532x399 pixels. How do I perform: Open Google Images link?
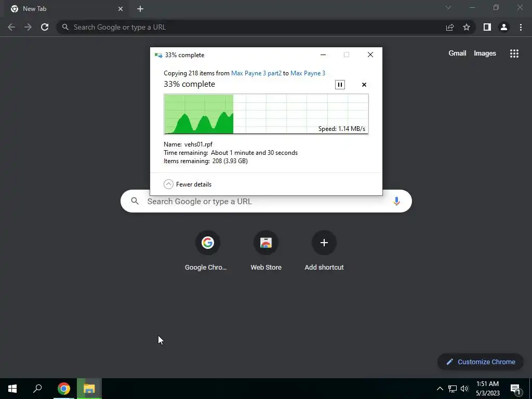click(485, 54)
